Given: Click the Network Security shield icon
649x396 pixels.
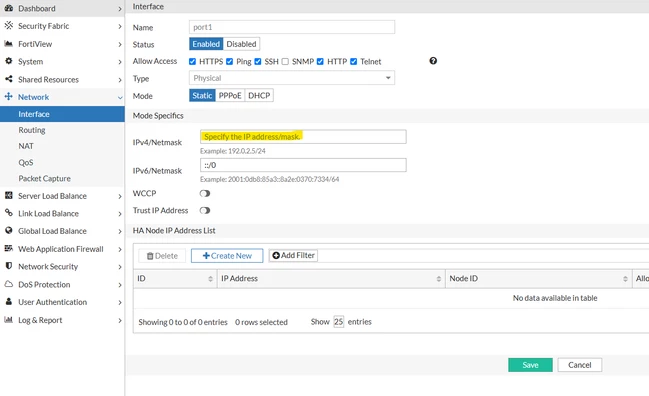Looking at the screenshot, I should 8,266.
